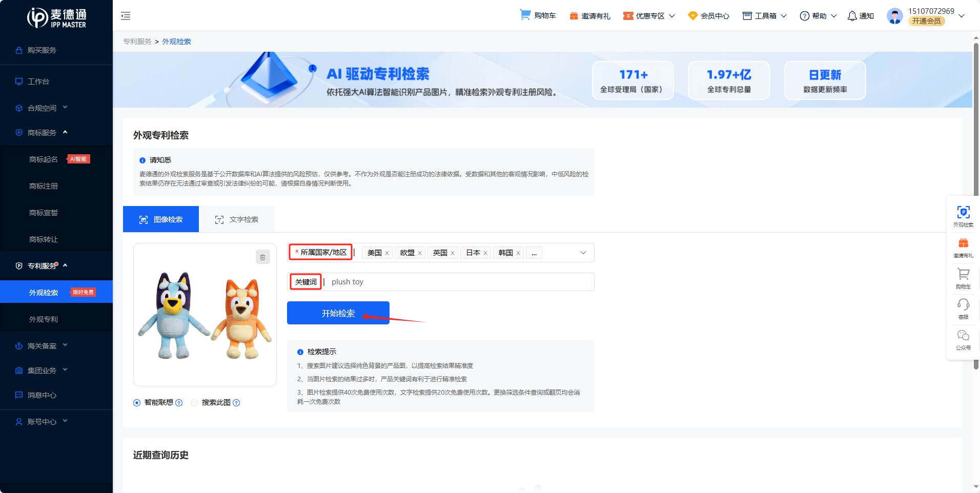This screenshot has width=980, height=493.
Task: Open 会员中心 from the top bar
Action: tap(708, 16)
